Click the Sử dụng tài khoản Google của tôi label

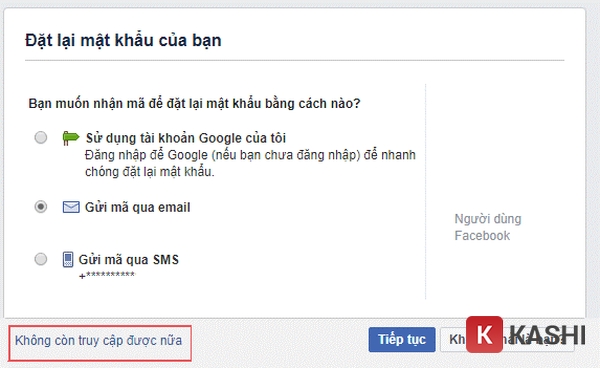[x=186, y=138]
